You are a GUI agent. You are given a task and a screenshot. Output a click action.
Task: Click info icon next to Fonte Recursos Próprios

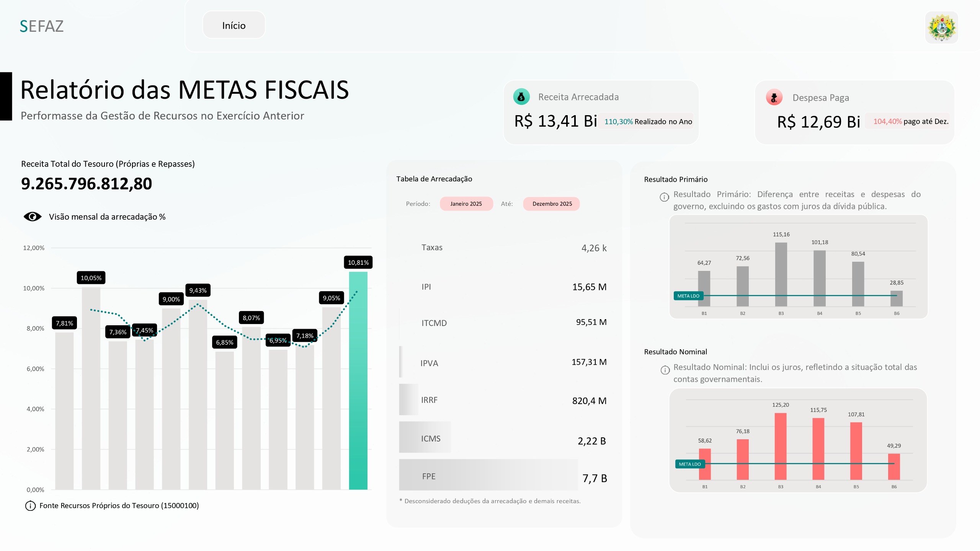30,506
